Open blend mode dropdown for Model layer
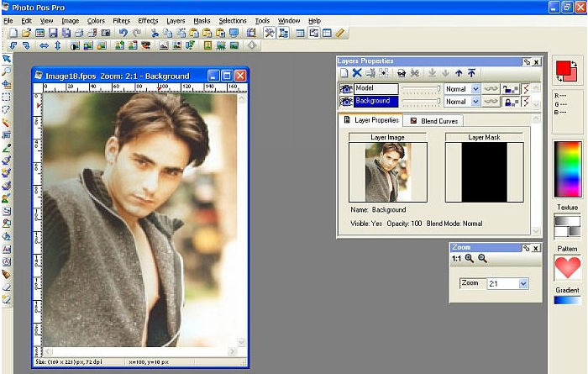Viewport: 588px width, 374px height. tap(475, 88)
